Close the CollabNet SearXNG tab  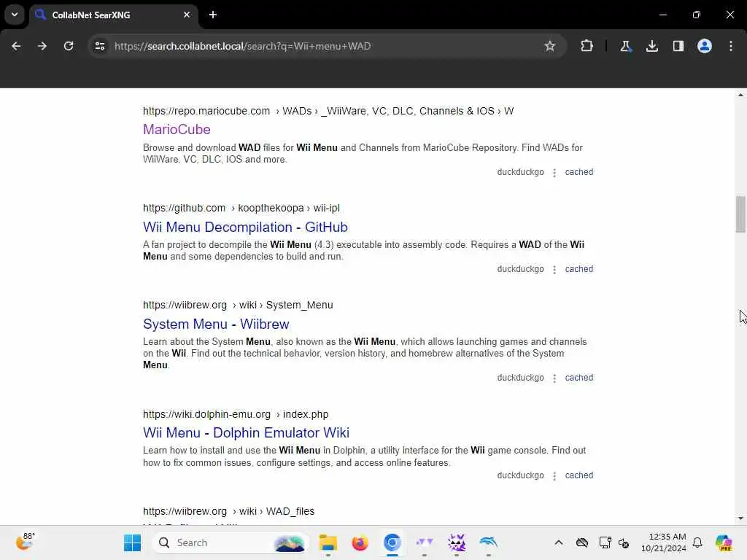coord(187,15)
